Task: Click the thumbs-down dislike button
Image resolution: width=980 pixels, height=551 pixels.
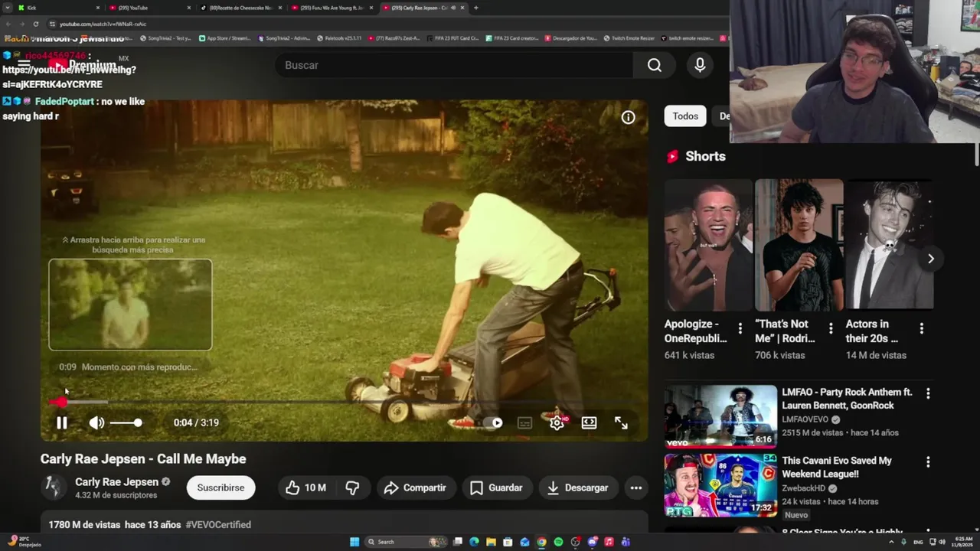Action: click(x=352, y=487)
